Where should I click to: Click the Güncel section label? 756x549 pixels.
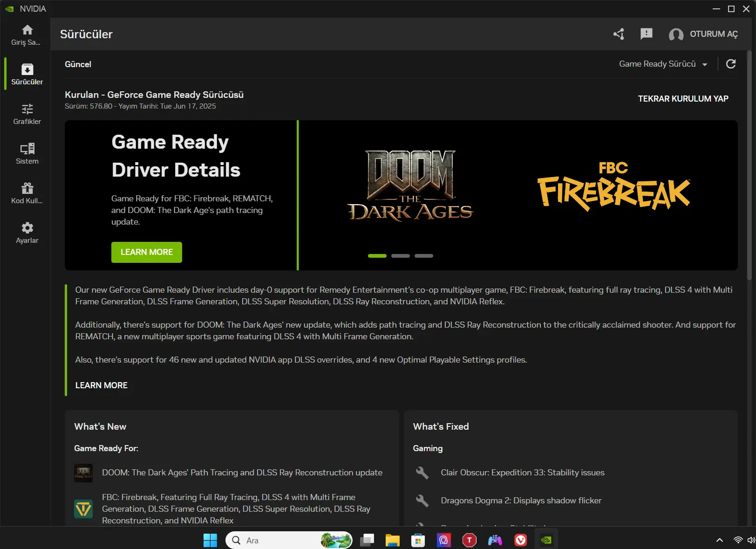78,64
